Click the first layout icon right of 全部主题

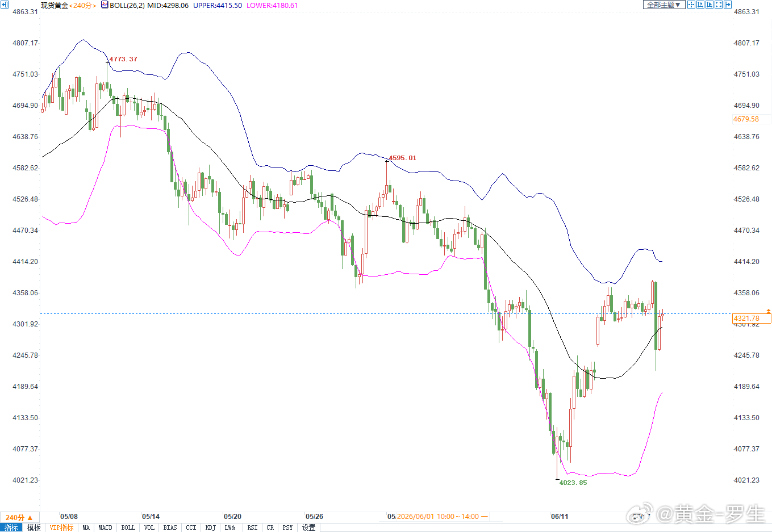[x=691, y=5]
